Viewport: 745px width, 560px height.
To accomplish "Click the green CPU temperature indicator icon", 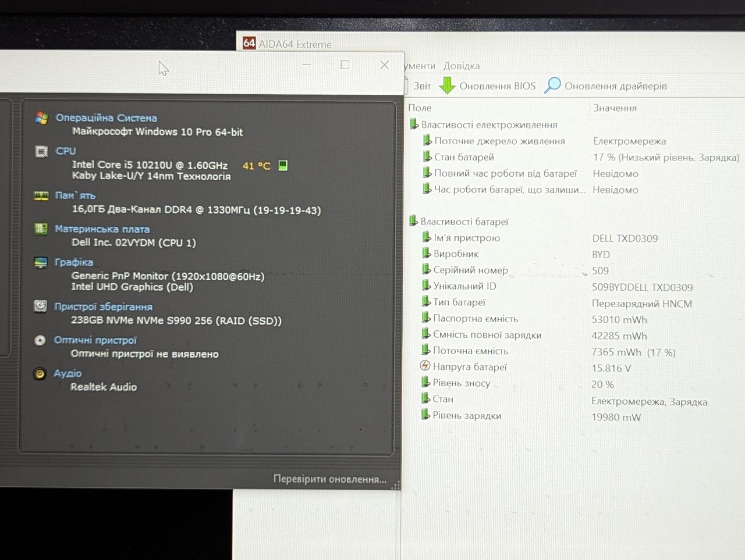I will pos(283,166).
